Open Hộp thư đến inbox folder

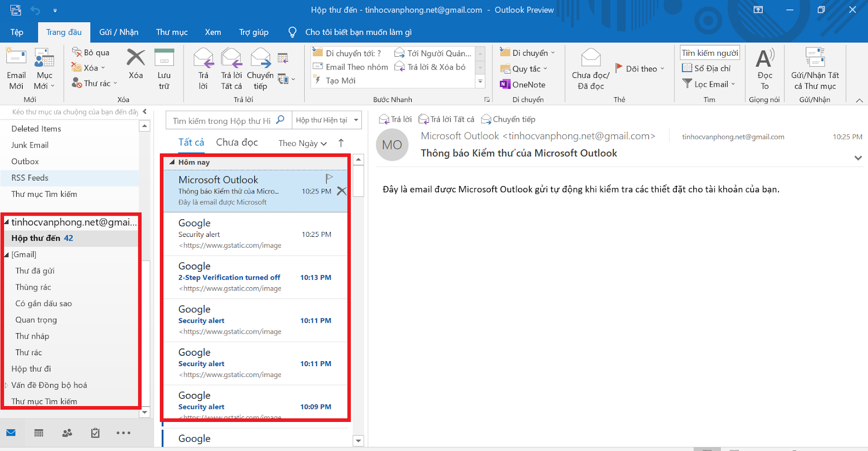coord(71,238)
